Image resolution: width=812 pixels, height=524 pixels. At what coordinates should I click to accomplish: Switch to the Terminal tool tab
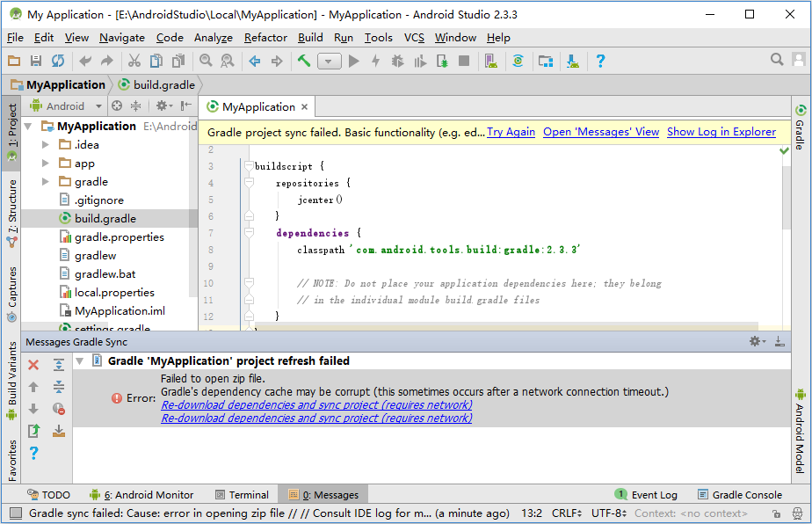[242, 495]
